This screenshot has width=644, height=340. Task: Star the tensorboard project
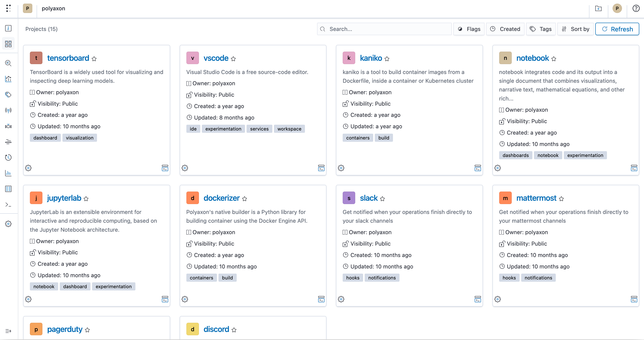(94, 59)
